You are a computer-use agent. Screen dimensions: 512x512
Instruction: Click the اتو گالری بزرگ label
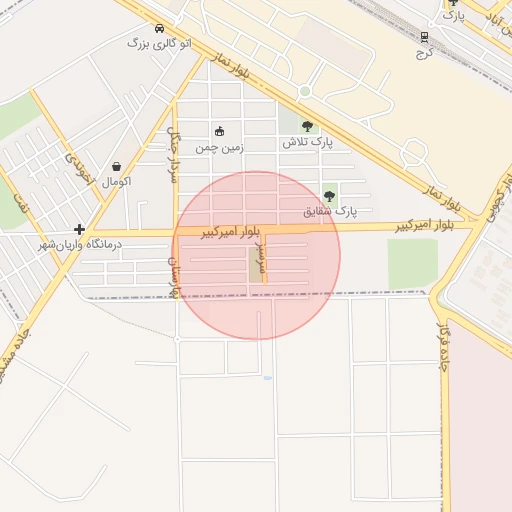[x=160, y=44]
